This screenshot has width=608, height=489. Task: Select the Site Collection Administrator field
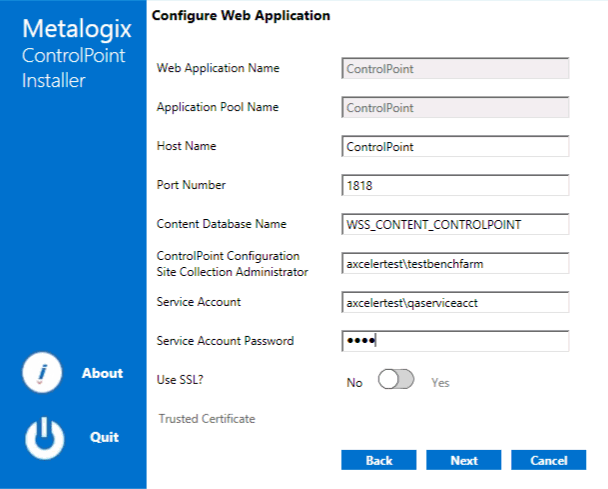[455, 263]
